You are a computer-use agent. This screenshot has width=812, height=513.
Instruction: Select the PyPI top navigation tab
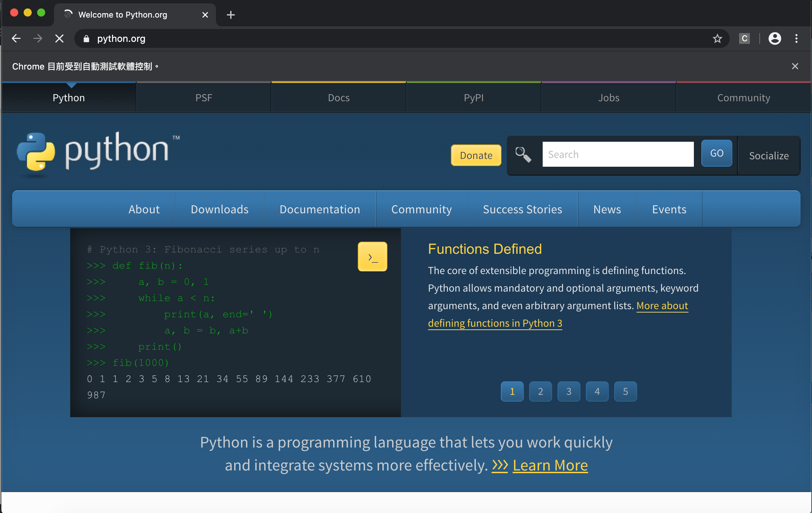pyautogui.click(x=474, y=98)
